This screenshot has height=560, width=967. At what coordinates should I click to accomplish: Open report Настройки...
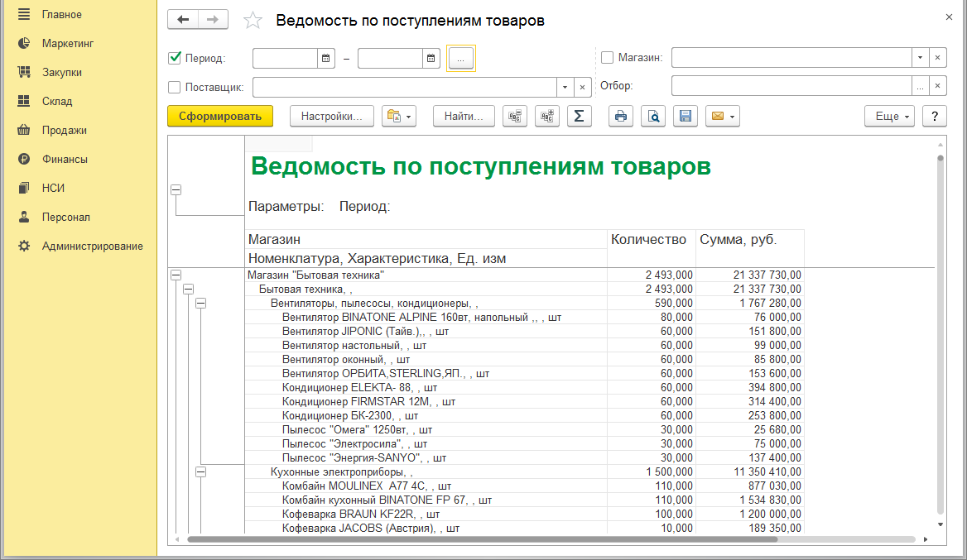point(332,116)
